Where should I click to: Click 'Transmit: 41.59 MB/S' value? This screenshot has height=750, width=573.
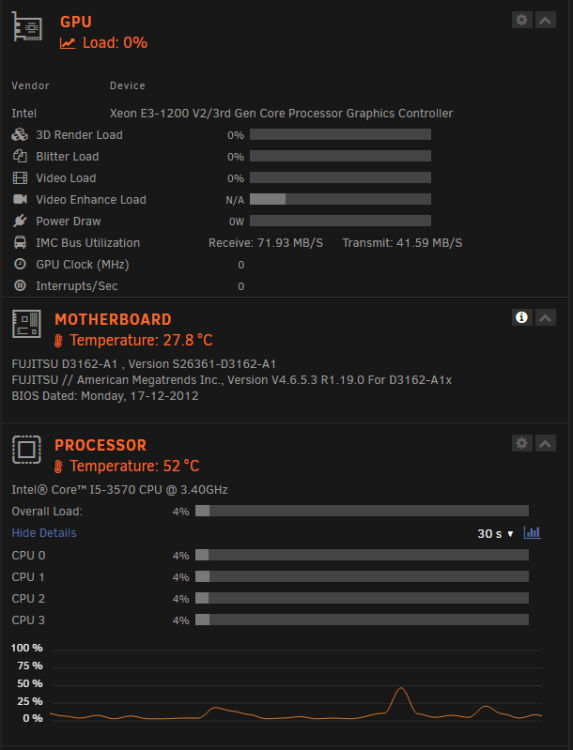tap(402, 243)
